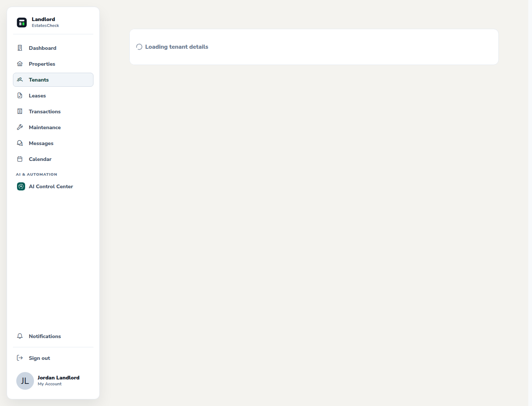Click the AI & AUTOMATION section heading
Viewport: 532px width, 406px height.
point(37,174)
